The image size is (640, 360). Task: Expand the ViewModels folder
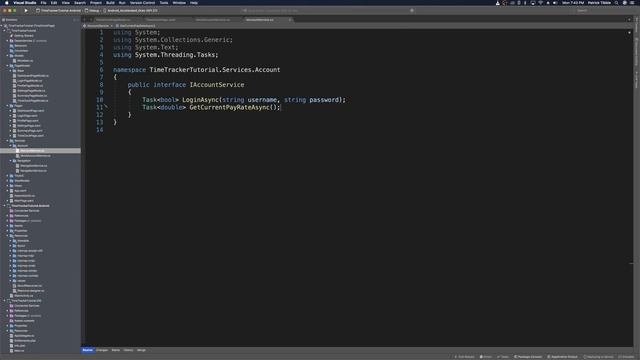tap(7, 181)
